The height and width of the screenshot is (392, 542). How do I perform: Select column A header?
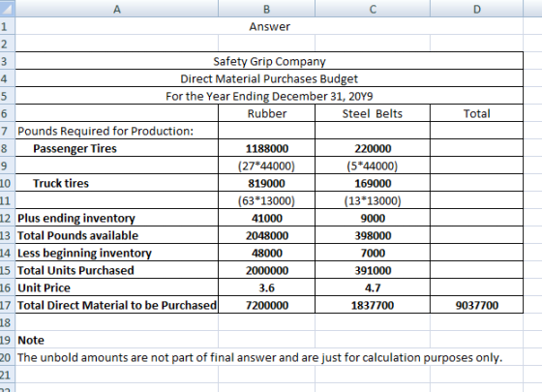pyautogui.click(x=117, y=9)
